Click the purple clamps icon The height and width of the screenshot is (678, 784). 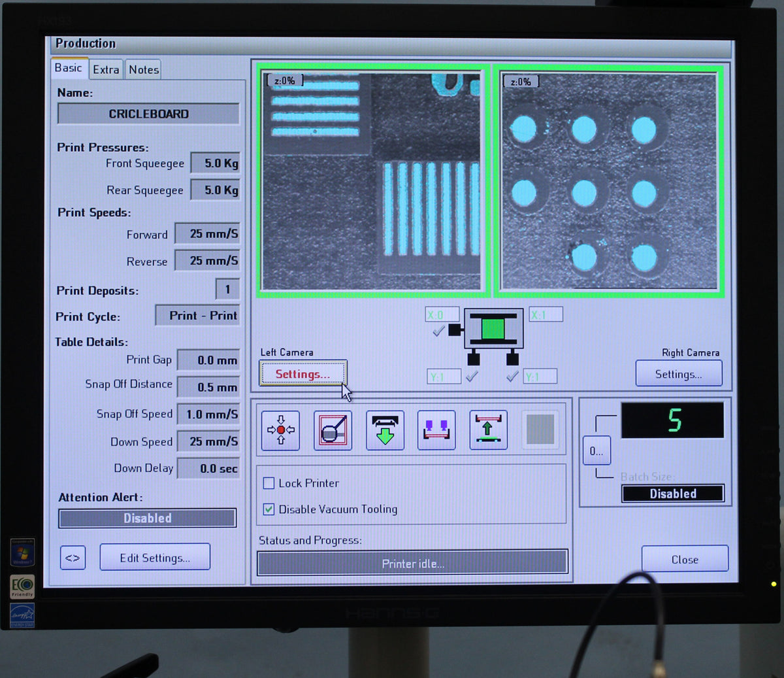coord(436,430)
